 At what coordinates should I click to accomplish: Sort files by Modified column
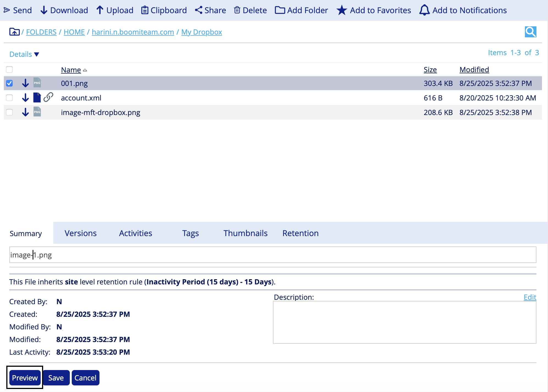(x=474, y=69)
